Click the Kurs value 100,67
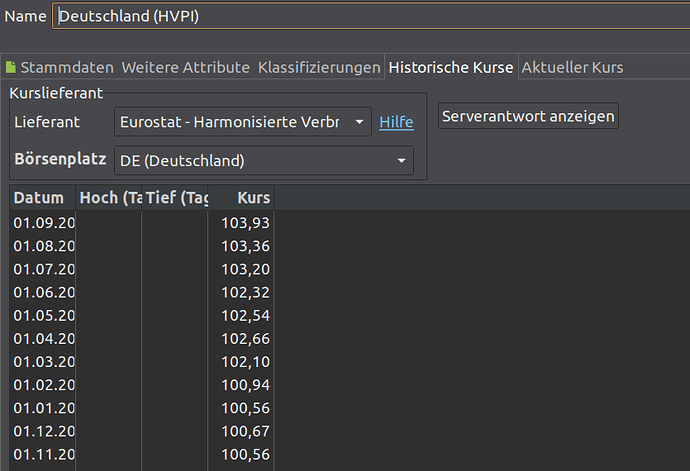Screen dimensions: 690x471 pos(245,431)
